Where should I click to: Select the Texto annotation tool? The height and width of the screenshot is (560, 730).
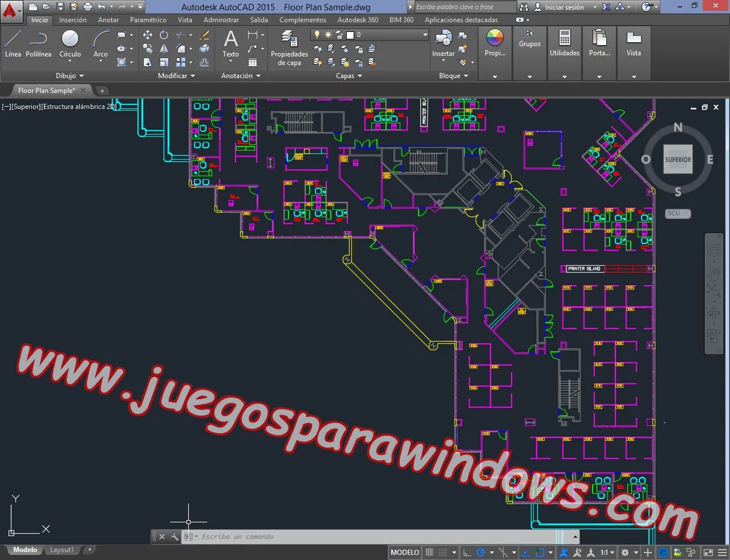(x=230, y=44)
